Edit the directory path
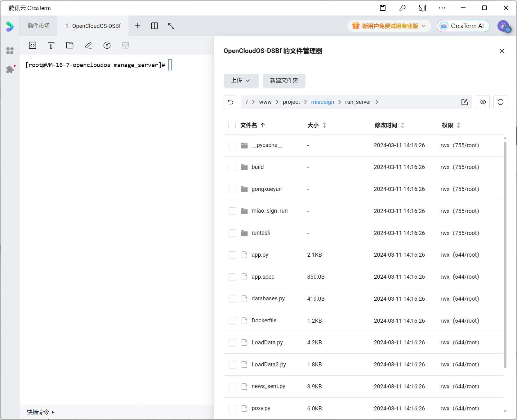 tap(464, 102)
